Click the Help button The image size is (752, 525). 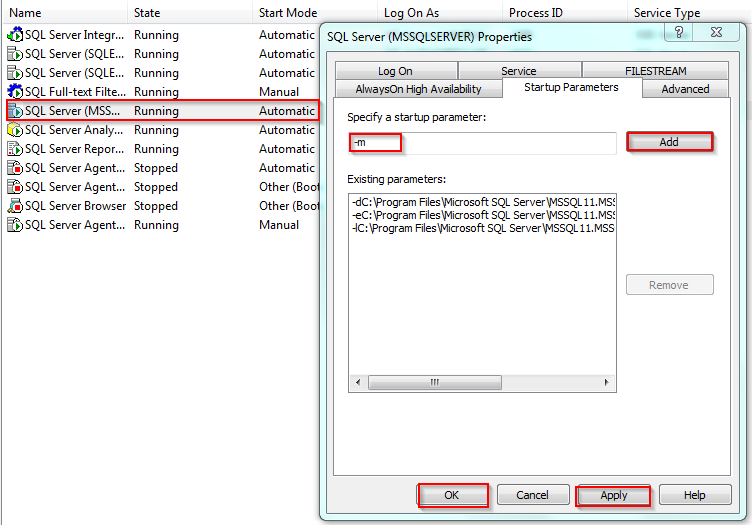point(695,495)
